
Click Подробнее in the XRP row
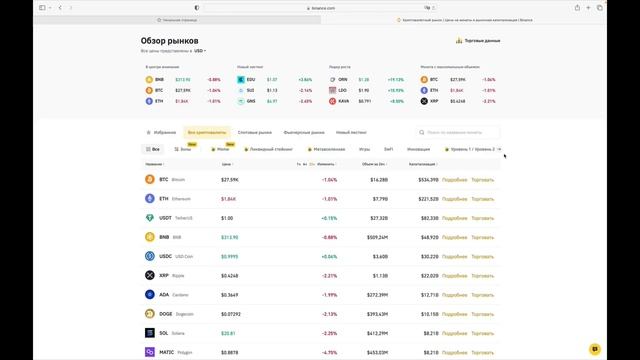454,276
